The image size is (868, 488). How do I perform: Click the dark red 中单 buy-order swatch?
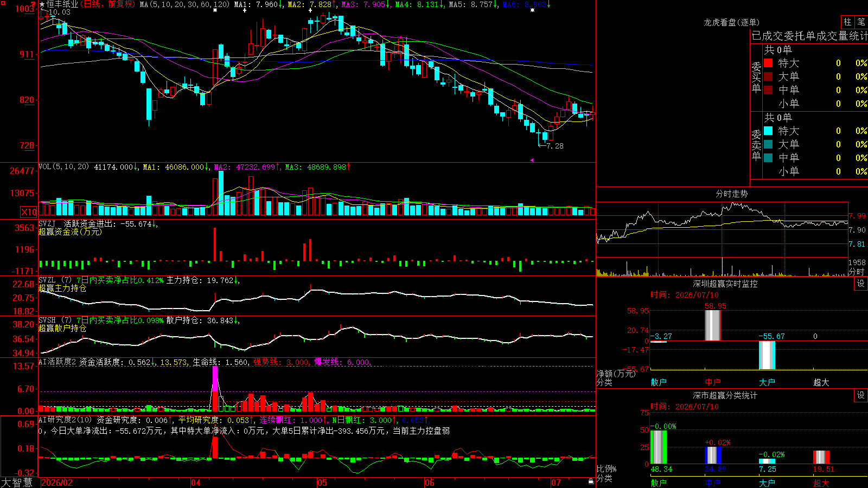(x=768, y=90)
